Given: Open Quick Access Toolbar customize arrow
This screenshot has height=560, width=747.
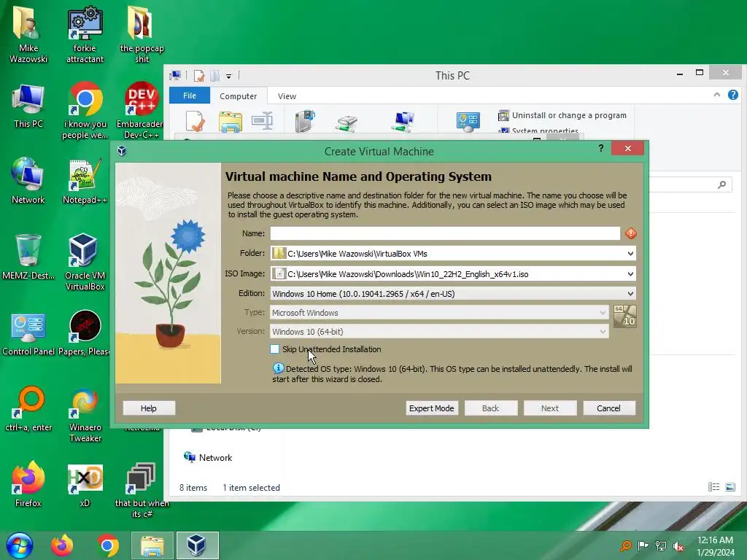Looking at the screenshot, I should click(x=228, y=76).
